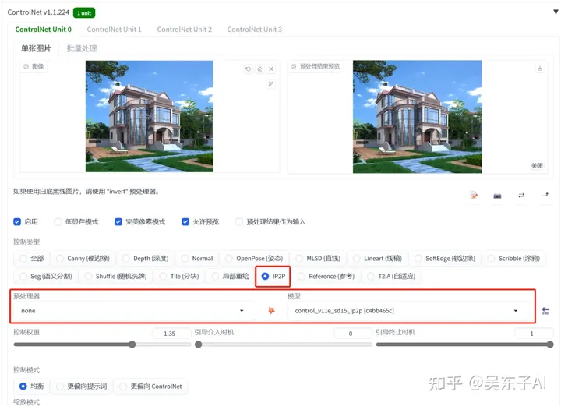Image resolution: width=562 pixels, height=406 pixels.
Task: Click the starting step value field 0
Action: coord(352,333)
